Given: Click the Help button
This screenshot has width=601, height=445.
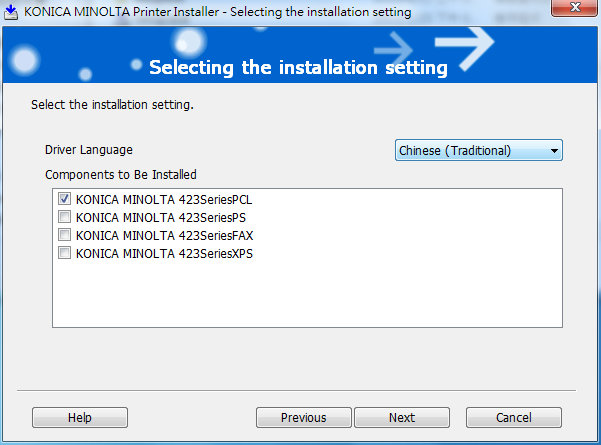Looking at the screenshot, I should (x=80, y=417).
